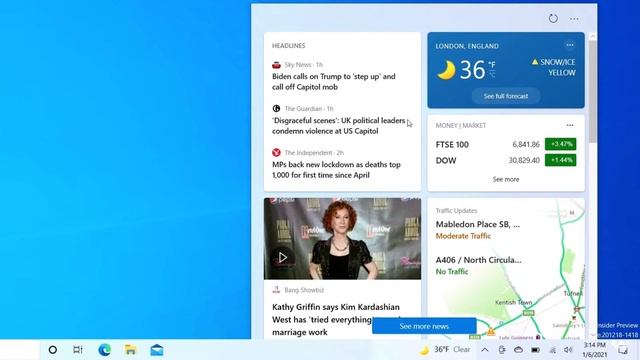Open Cortana search circle on taskbar
The width and height of the screenshot is (640, 360).
(53, 350)
